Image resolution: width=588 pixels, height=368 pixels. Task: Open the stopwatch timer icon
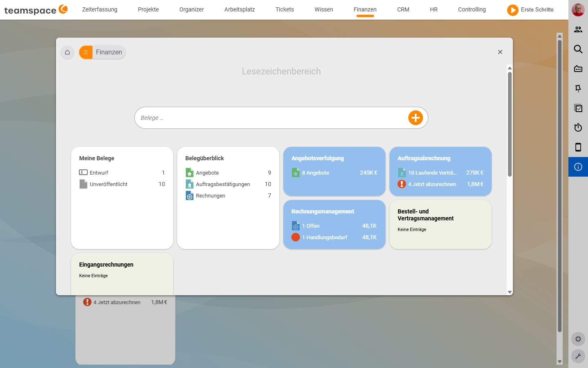pos(578,128)
